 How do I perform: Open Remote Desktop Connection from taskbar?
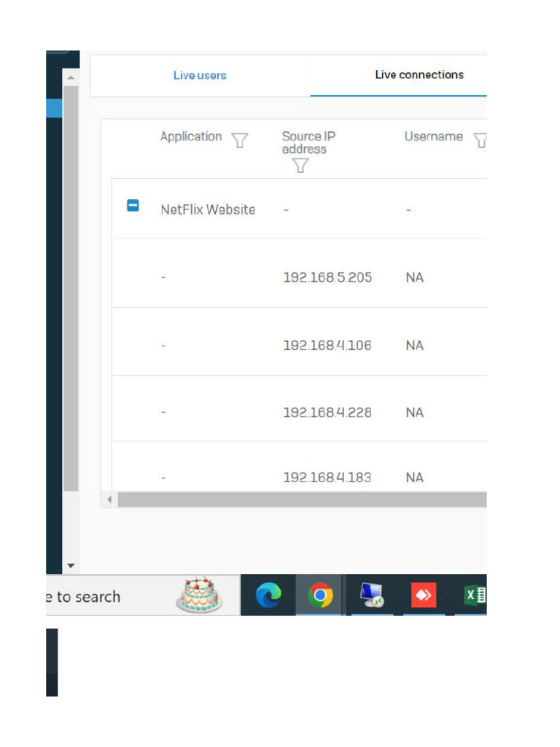[372, 595]
